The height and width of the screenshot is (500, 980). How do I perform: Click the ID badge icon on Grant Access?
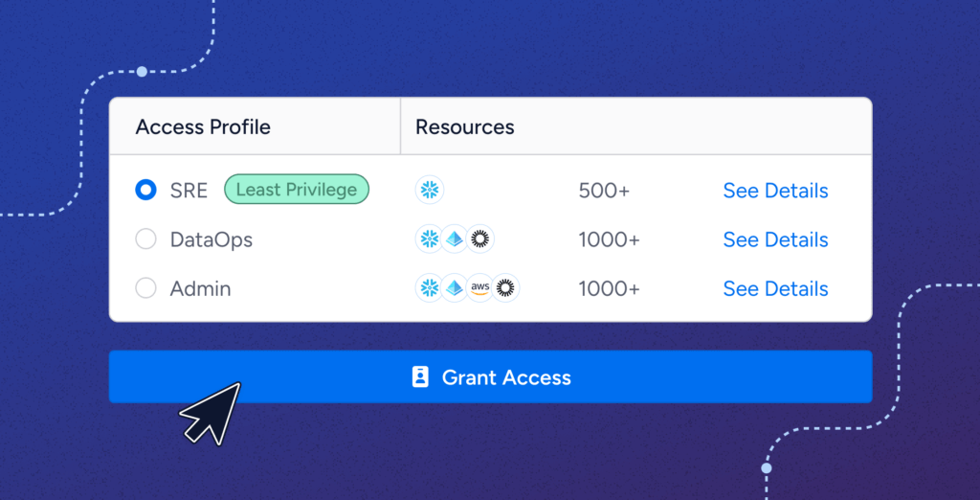[420, 377]
